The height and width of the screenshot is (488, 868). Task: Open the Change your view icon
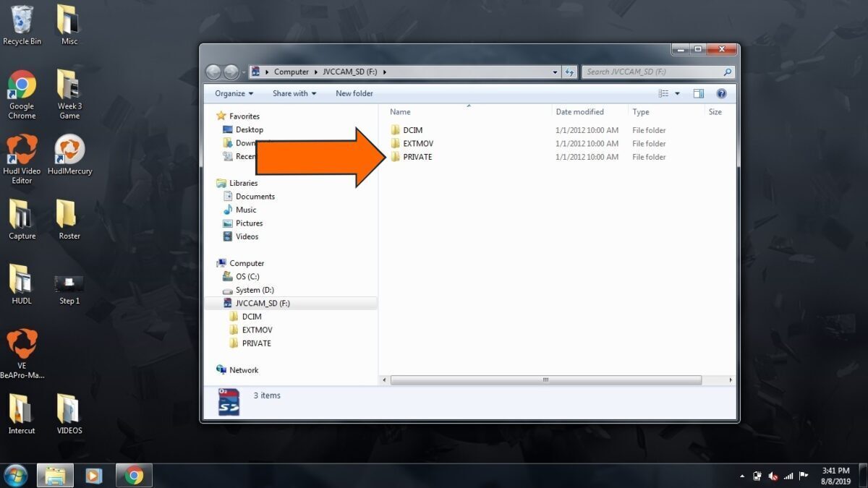coord(663,93)
